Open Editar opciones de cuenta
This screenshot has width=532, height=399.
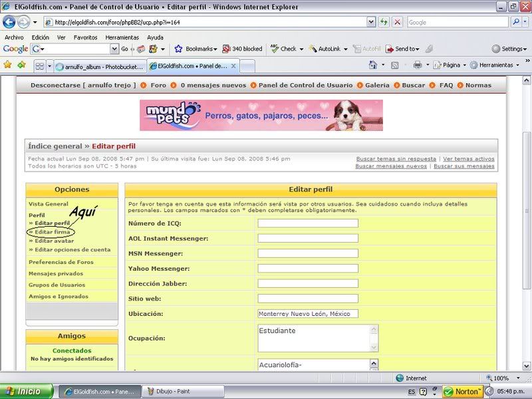tap(72, 250)
